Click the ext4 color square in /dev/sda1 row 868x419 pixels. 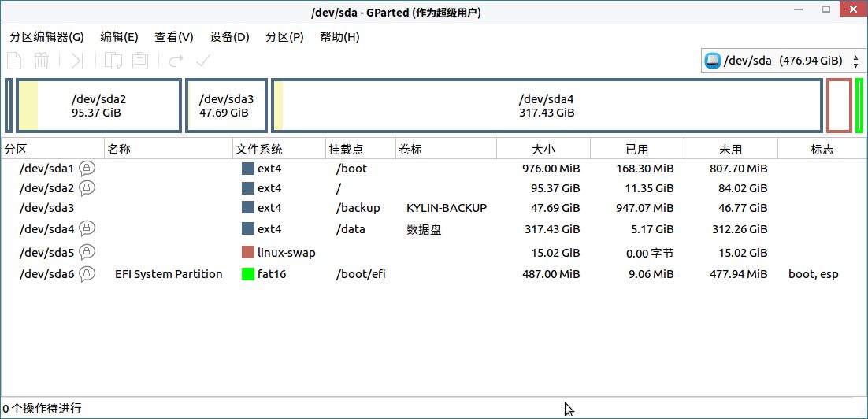coord(248,169)
